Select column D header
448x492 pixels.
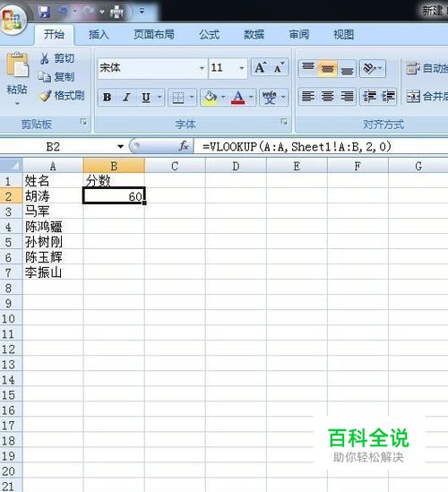(236, 166)
